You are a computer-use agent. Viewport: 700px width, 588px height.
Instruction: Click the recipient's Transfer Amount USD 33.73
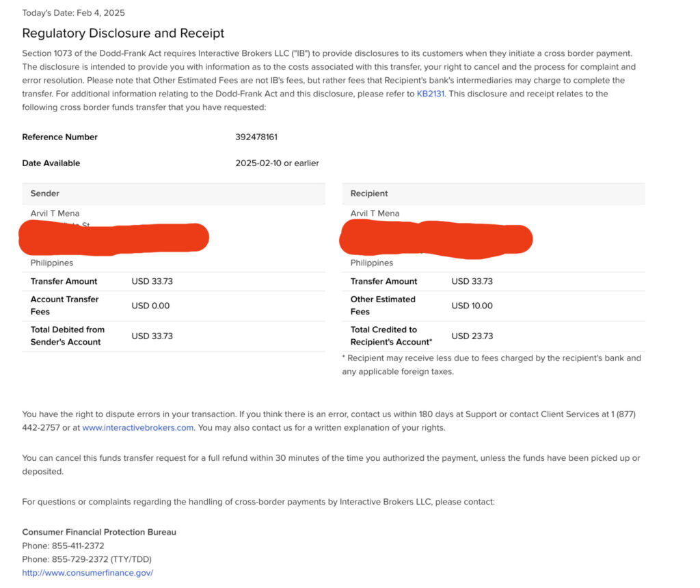pos(472,282)
